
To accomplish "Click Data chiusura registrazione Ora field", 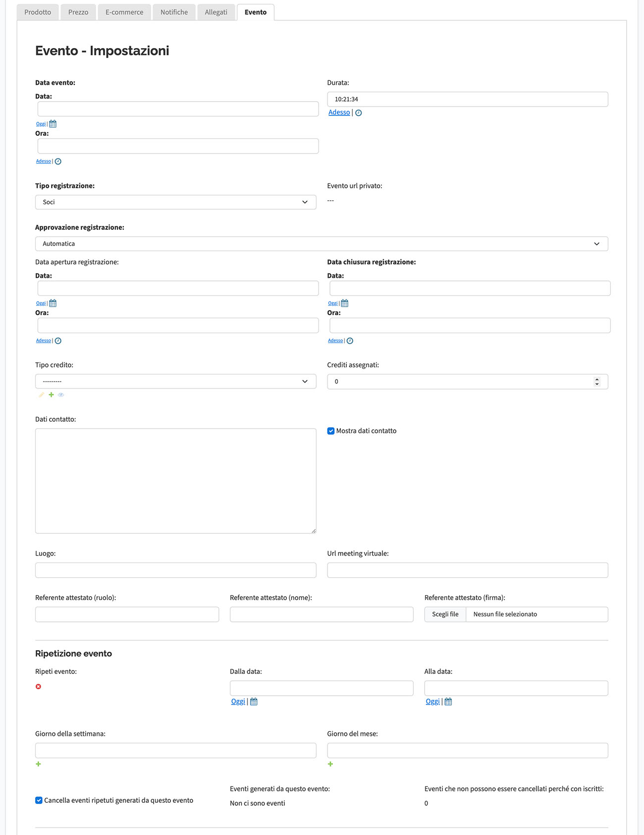I will coord(470,326).
